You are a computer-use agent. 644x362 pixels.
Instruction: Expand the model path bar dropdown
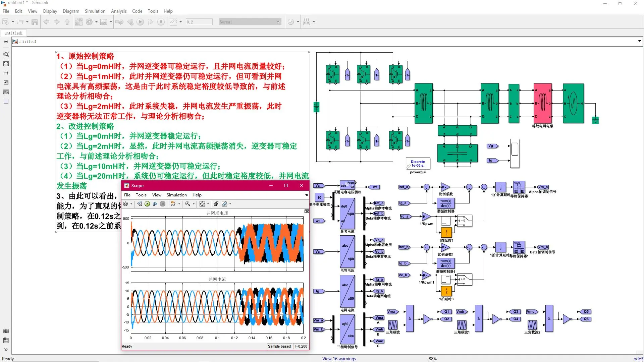coord(640,41)
